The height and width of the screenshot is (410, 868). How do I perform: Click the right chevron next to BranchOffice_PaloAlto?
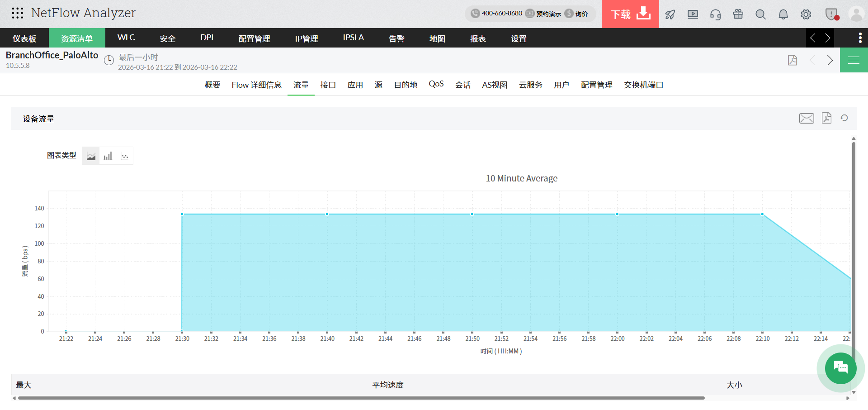coord(830,60)
